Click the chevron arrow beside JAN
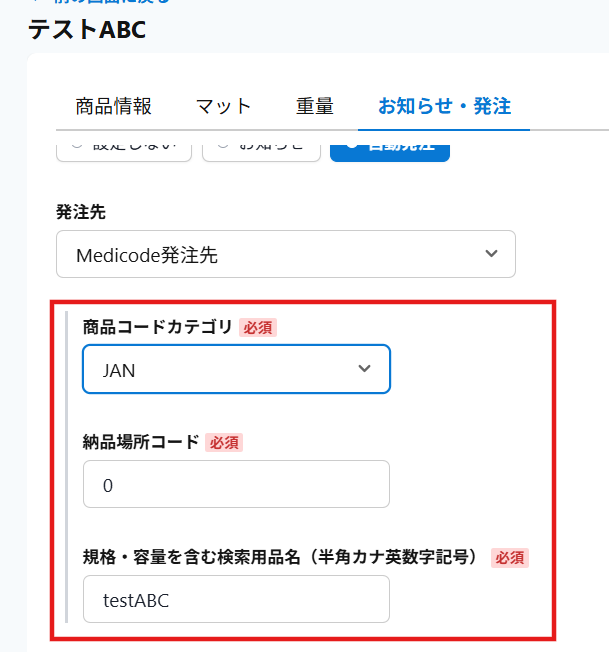This screenshot has height=652, width=609. [x=364, y=369]
